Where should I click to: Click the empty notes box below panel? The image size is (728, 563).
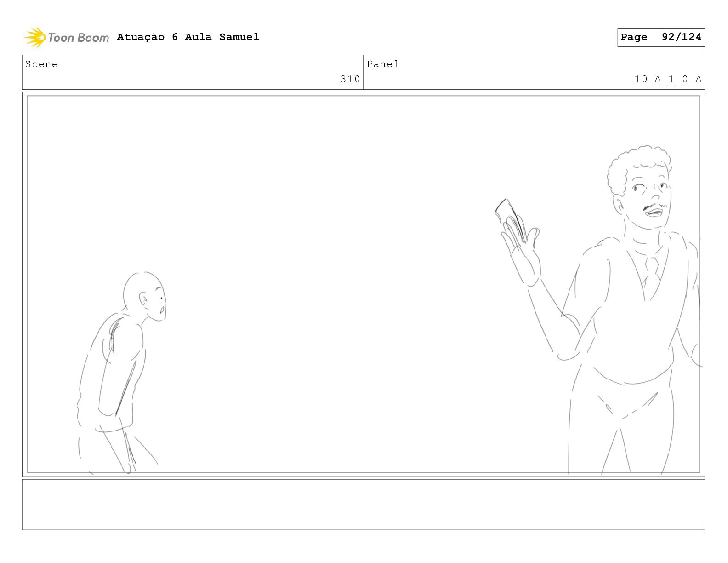click(364, 505)
